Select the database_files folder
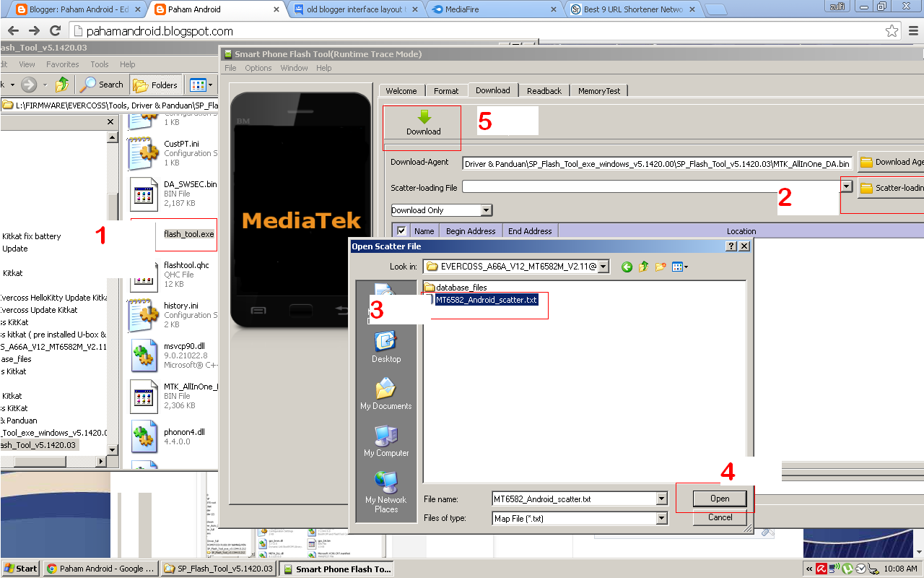Viewport: 924px width, 578px height. (x=455, y=288)
